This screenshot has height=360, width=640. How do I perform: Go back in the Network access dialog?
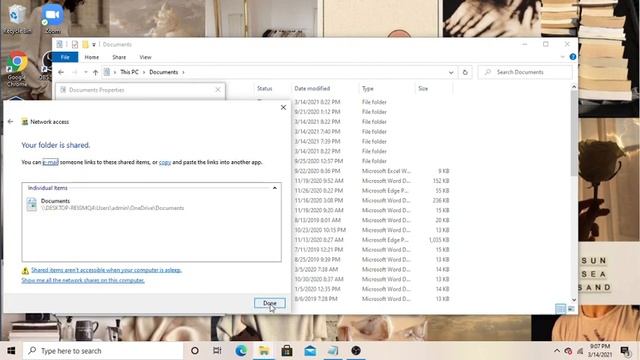pyautogui.click(x=11, y=122)
